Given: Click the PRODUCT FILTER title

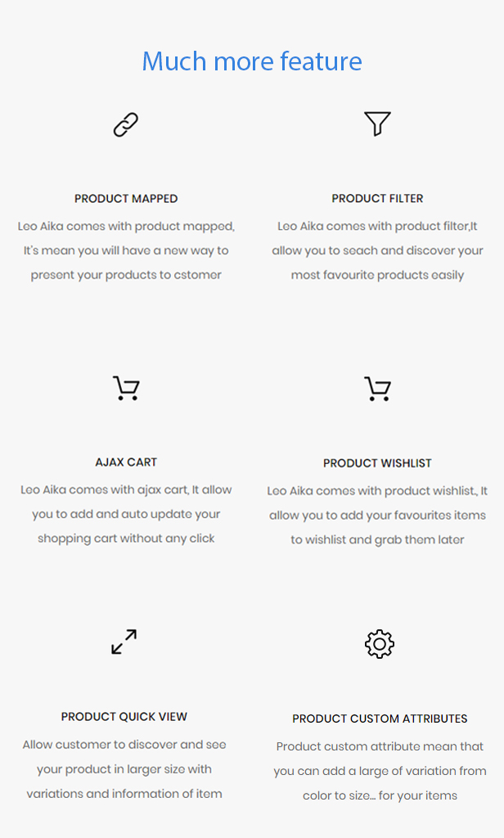Looking at the screenshot, I should pyautogui.click(x=377, y=199).
